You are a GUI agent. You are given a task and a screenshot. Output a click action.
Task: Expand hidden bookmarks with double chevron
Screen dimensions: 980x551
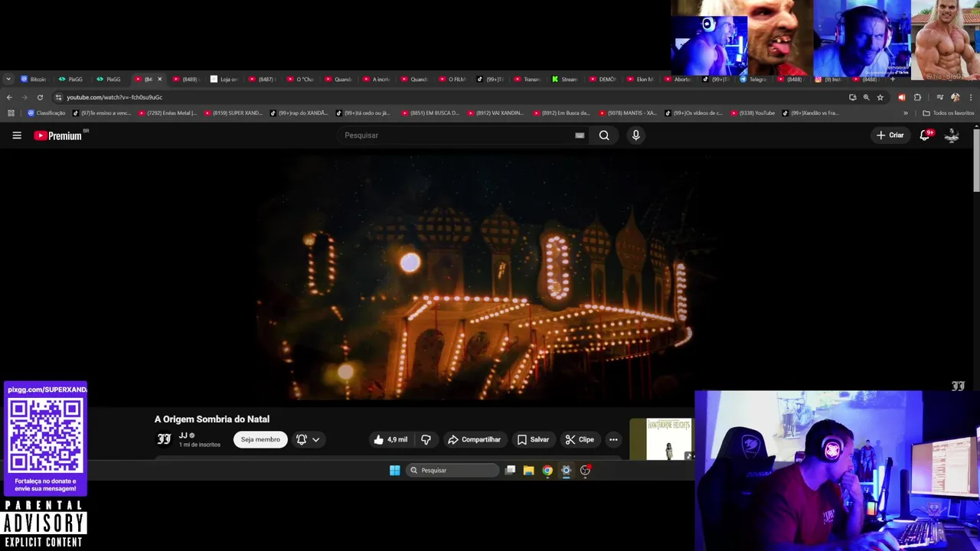906,113
